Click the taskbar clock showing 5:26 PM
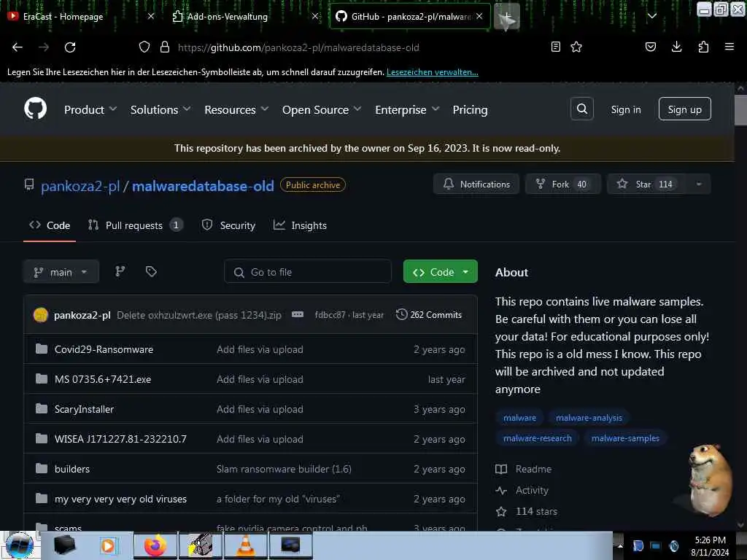Viewport: 747px width, 560px height. [x=709, y=545]
